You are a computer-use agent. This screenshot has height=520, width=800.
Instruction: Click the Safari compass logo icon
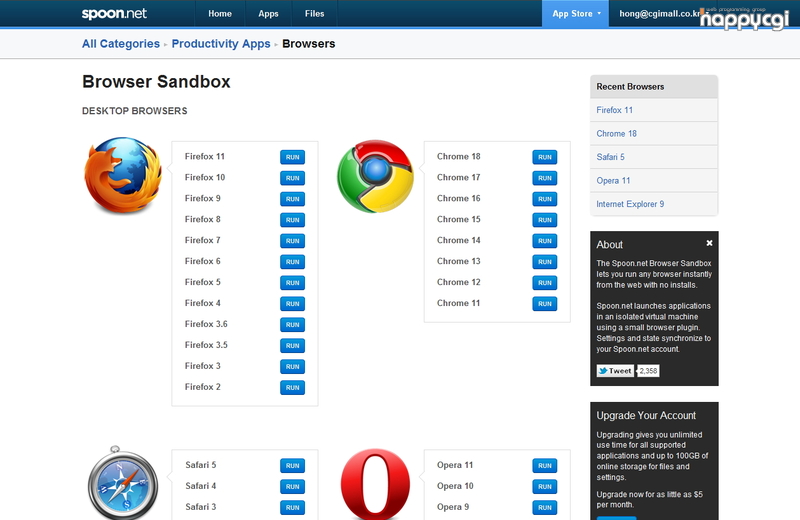pos(123,483)
